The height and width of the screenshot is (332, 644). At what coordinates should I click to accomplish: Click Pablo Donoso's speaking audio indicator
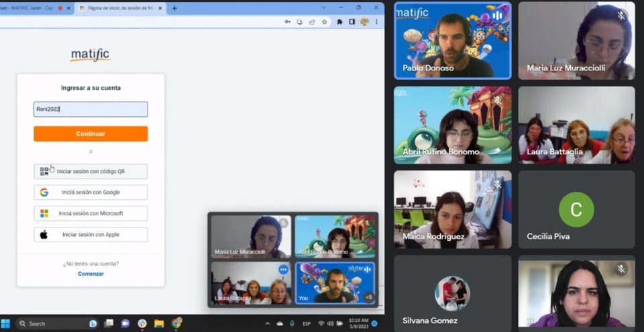[497, 16]
